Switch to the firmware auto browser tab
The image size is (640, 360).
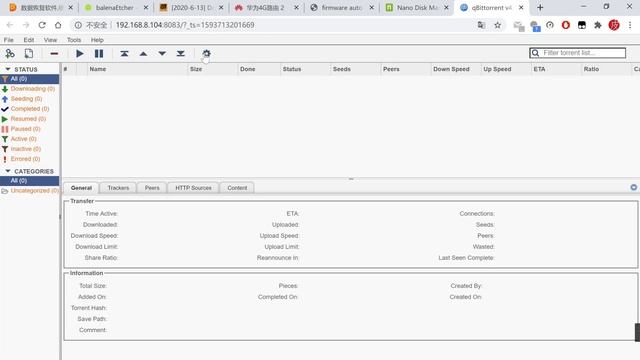[341, 8]
